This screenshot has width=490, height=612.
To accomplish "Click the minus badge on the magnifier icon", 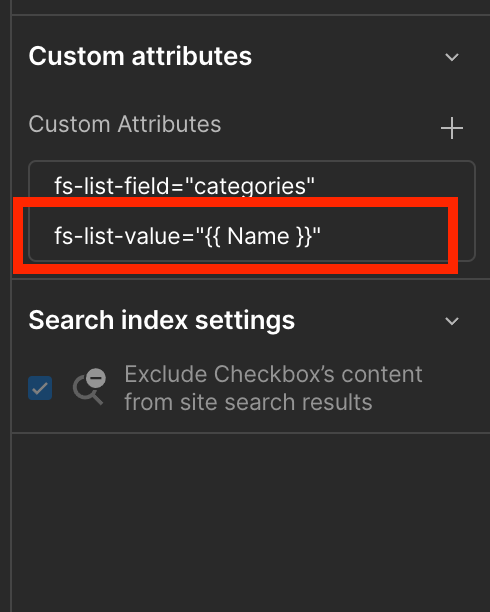I will point(96,377).
